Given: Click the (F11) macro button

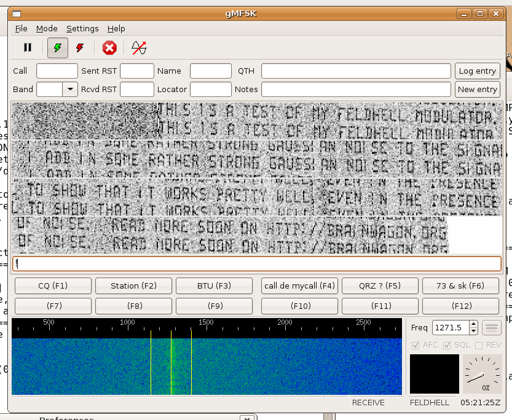Looking at the screenshot, I should 380,306.
